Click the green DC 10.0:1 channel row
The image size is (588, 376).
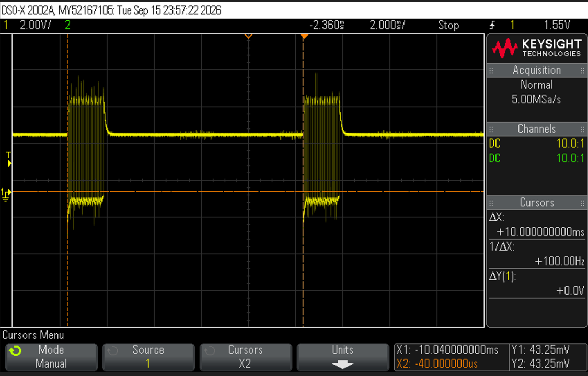[537, 158]
